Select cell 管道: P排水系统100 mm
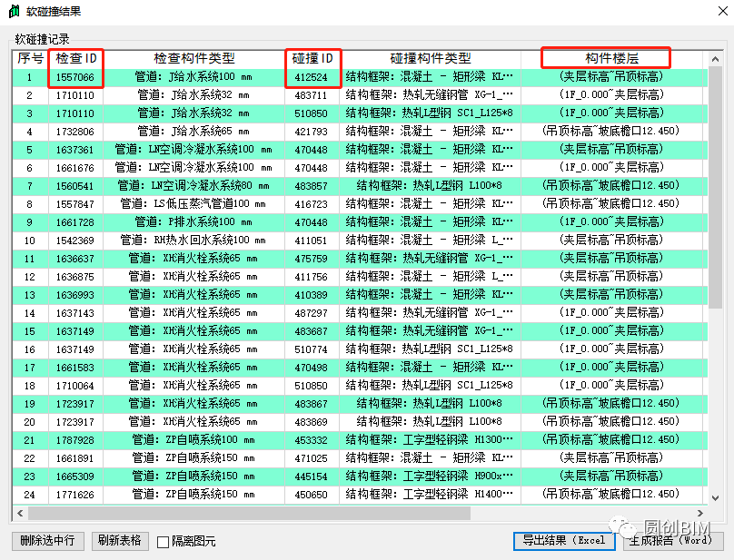 pyautogui.click(x=193, y=222)
